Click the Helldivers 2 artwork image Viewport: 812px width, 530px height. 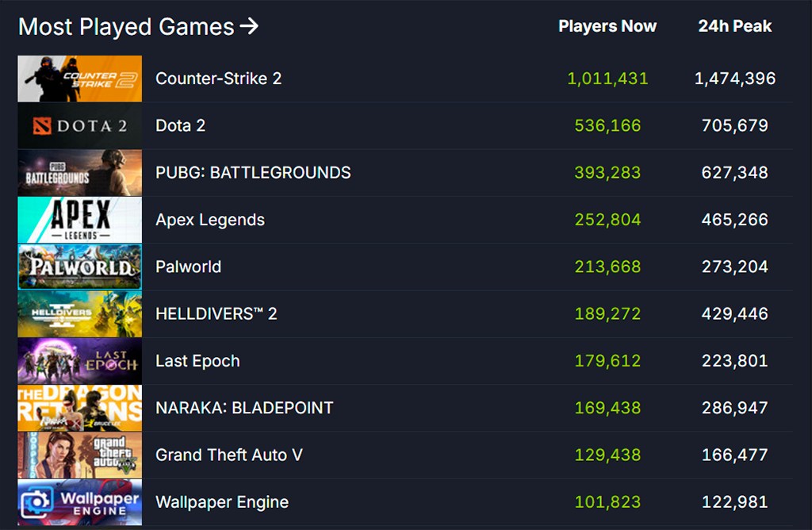pyautogui.click(x=79, y=313)
